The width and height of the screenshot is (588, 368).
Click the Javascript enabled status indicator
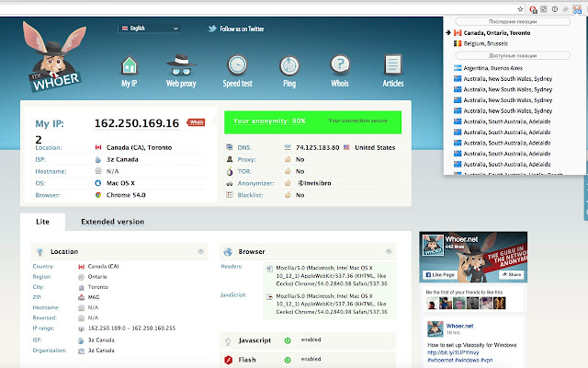pyautogui.click(x=288, y=340)
